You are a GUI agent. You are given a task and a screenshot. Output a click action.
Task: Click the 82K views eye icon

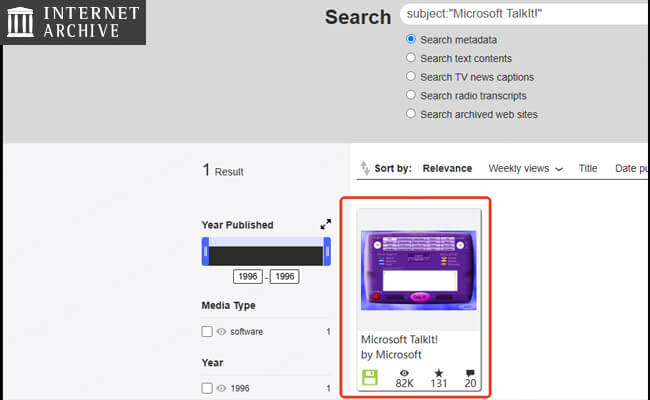coord(404,373)
